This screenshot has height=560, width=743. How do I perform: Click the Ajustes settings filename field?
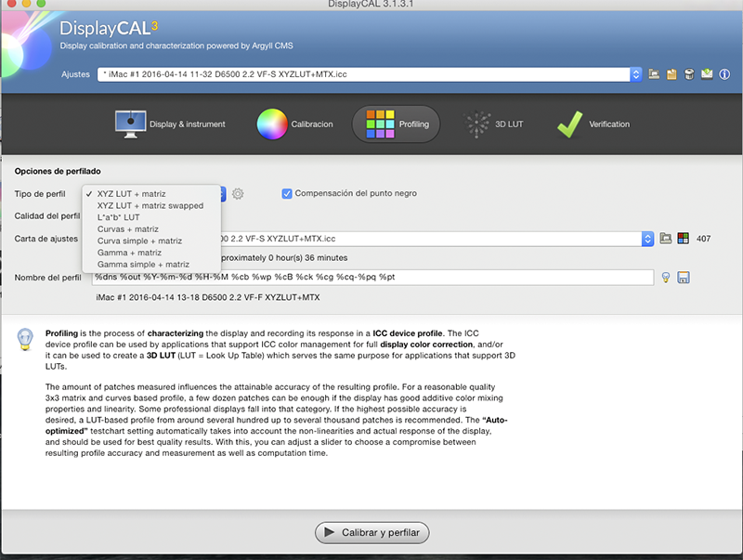(364, 74)
